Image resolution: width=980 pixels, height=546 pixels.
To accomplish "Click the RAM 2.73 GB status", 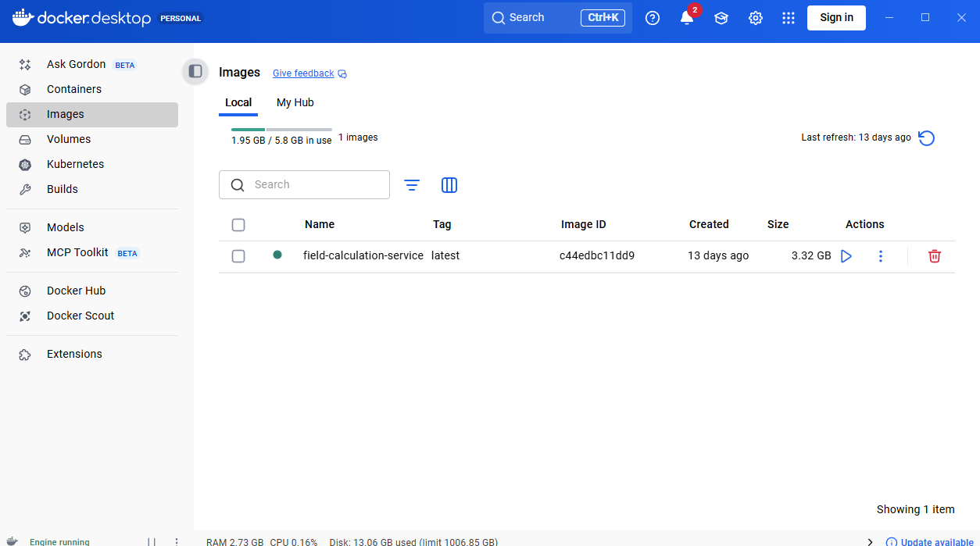I will [x=235, y=541].
